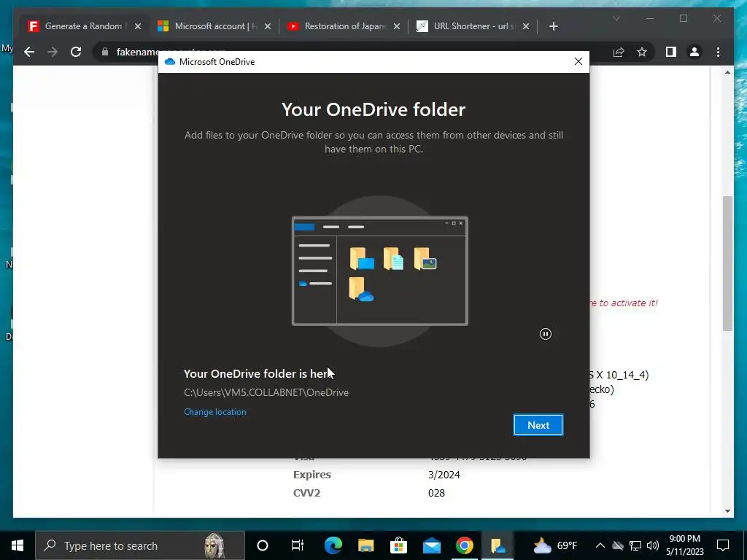
Task: Open the Chrome three-dot menu
Action: [x=718, y=52]
